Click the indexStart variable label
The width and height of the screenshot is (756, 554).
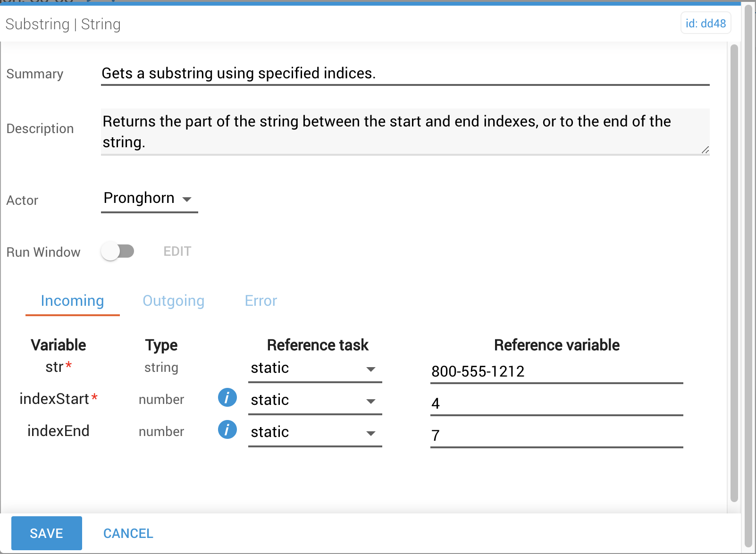pos(59,399)
